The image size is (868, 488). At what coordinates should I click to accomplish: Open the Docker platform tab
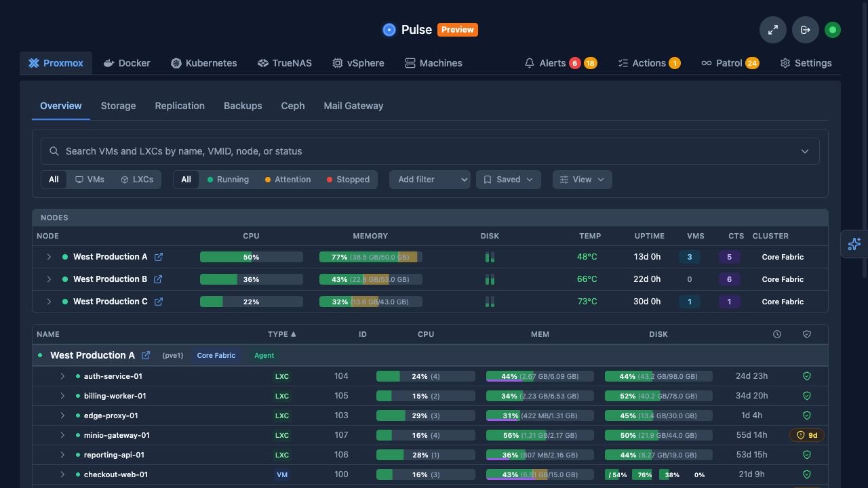click(x=127, y=63)
